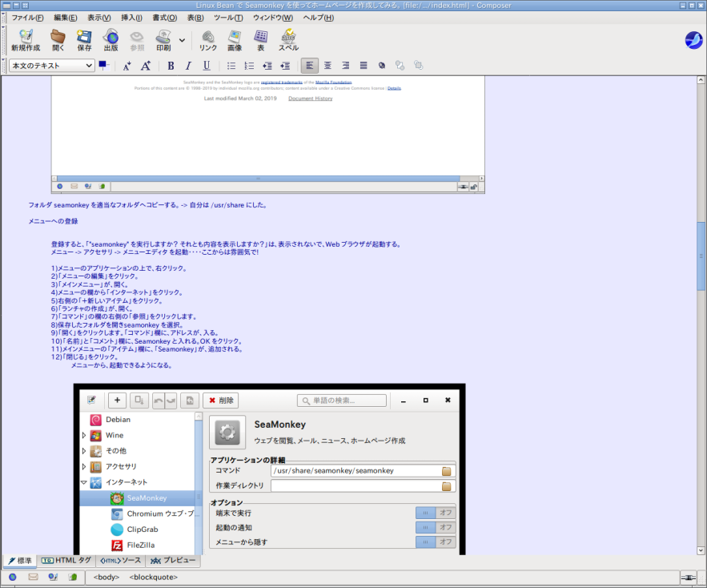The width and height of the screenshot is (707, 588).
Task: Save the page with the 保存 icon
Action: point(84,40)
